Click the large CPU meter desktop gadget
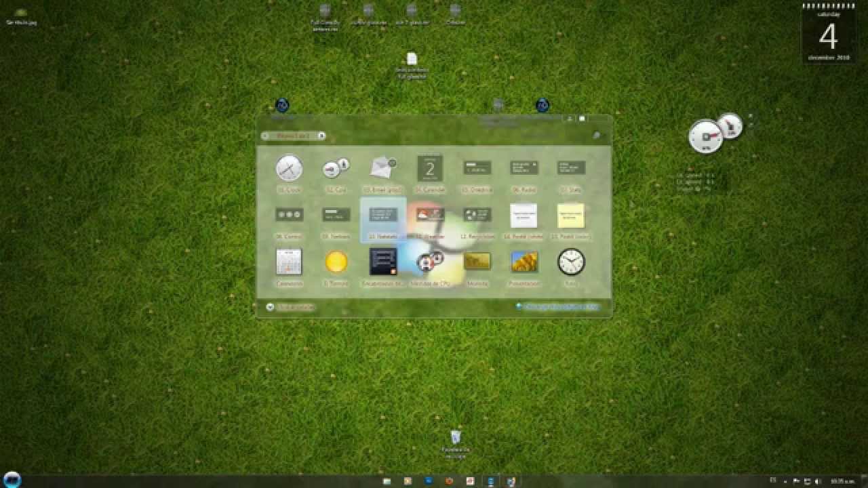 click(x=705, y=136)
